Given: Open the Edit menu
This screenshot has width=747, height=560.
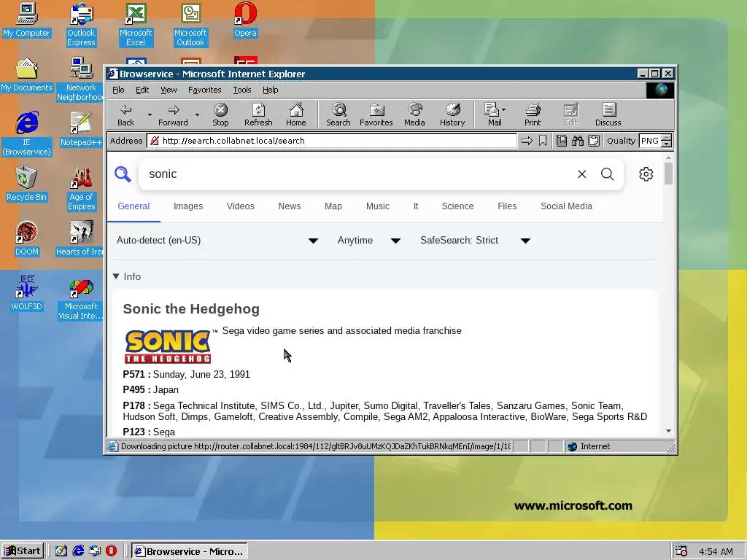Looking at the screenshot, I should [142, 90].
